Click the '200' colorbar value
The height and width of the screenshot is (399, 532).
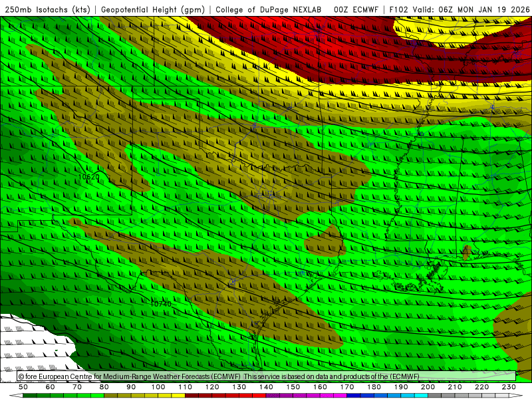[x=428, y=387]
